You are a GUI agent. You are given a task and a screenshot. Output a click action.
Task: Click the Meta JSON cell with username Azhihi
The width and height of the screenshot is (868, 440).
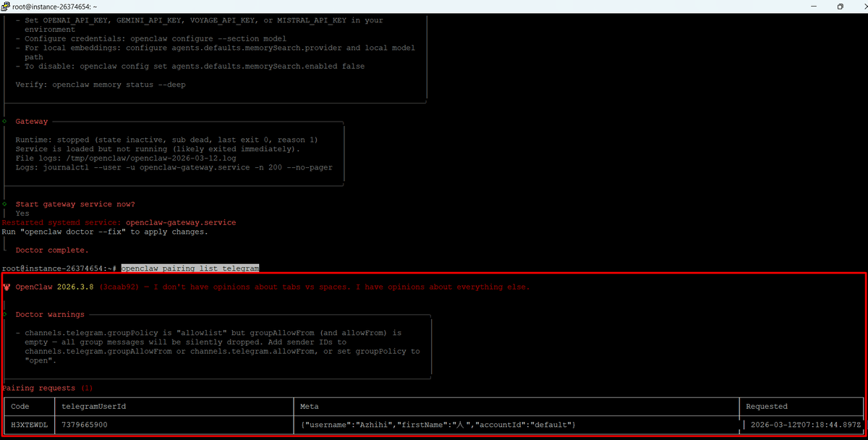pyautogui.click(x=438, y=425)
